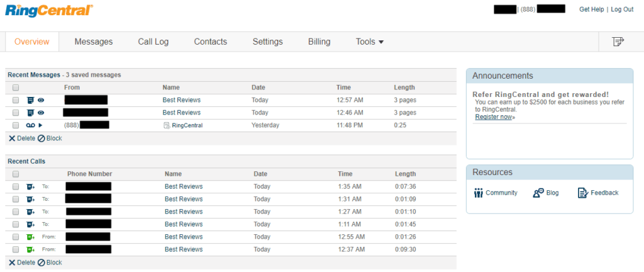Play the voicemail from Yesterday 11:48 PM
The width and height of the screenshot is (644, 272).
(41, 125)
